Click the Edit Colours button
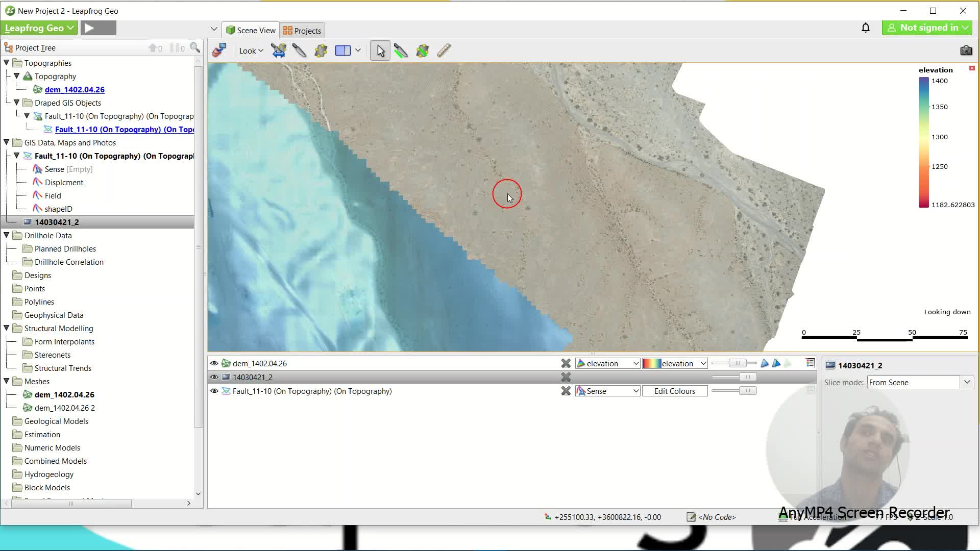This screenshot has width=980, height=551. (674, 391)
